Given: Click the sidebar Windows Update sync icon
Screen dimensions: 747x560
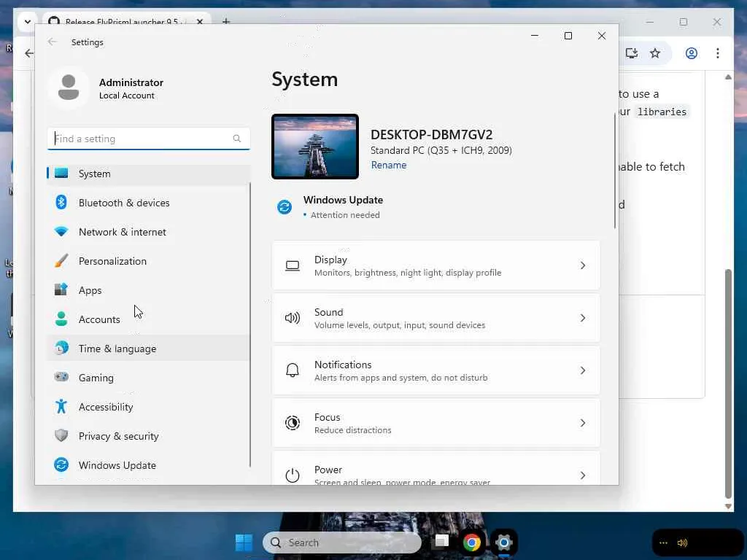Looking at the screenshot, I should click(61, 464).
